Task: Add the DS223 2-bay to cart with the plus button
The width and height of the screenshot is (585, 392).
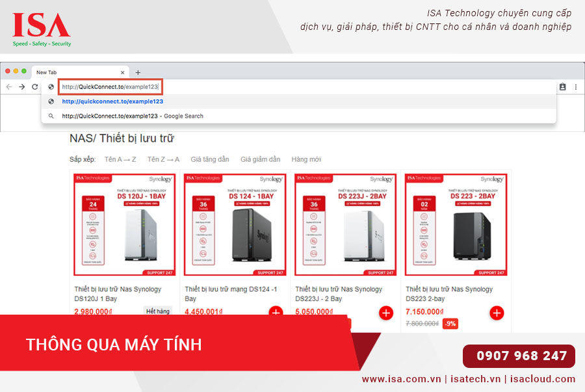Action: pos(497,313)
